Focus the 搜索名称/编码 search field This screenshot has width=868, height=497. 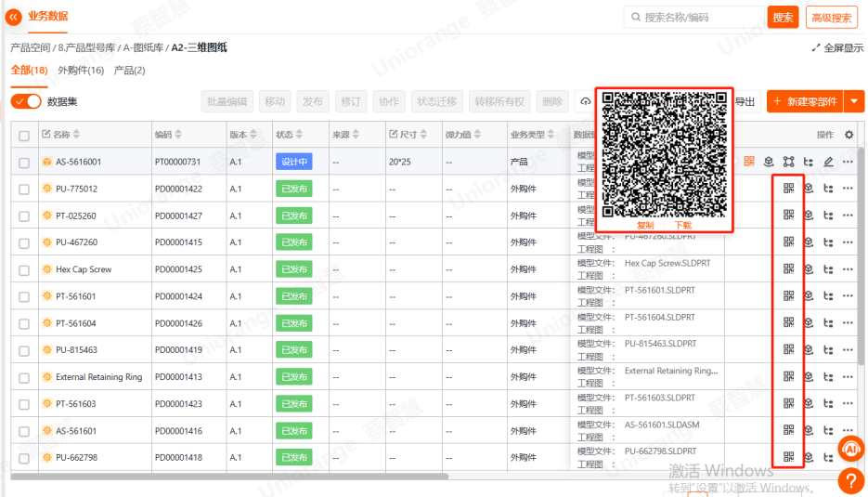(693, 17)
